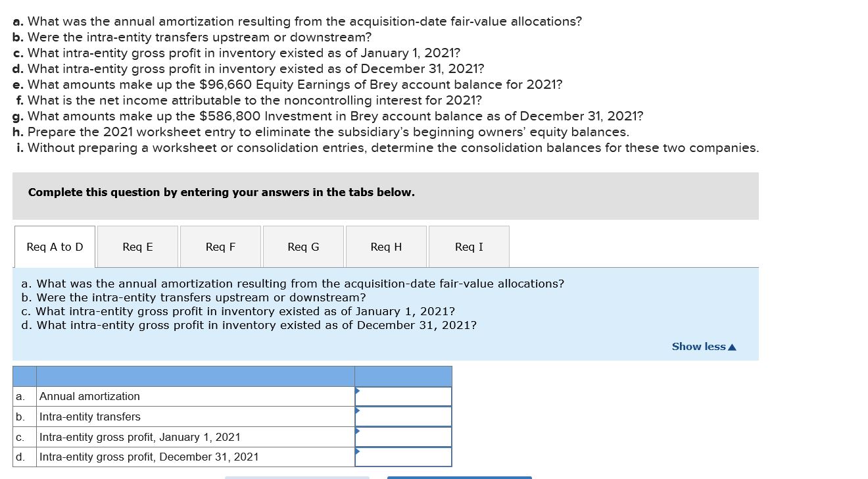Click the 'Complete this question' instruction banner

pos(385,195)
